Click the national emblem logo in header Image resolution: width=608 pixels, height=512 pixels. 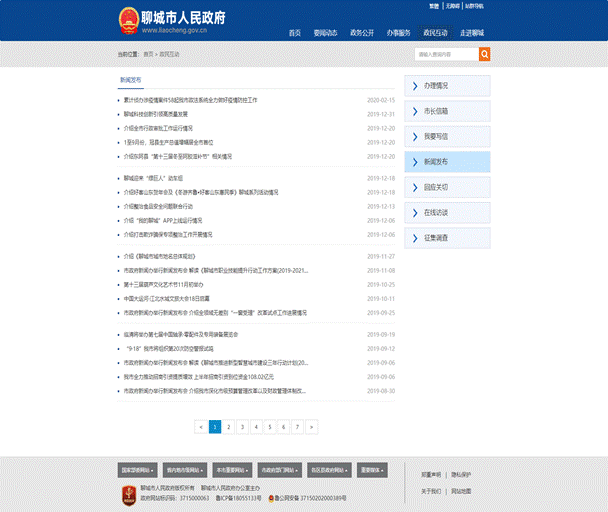[129, 21]
